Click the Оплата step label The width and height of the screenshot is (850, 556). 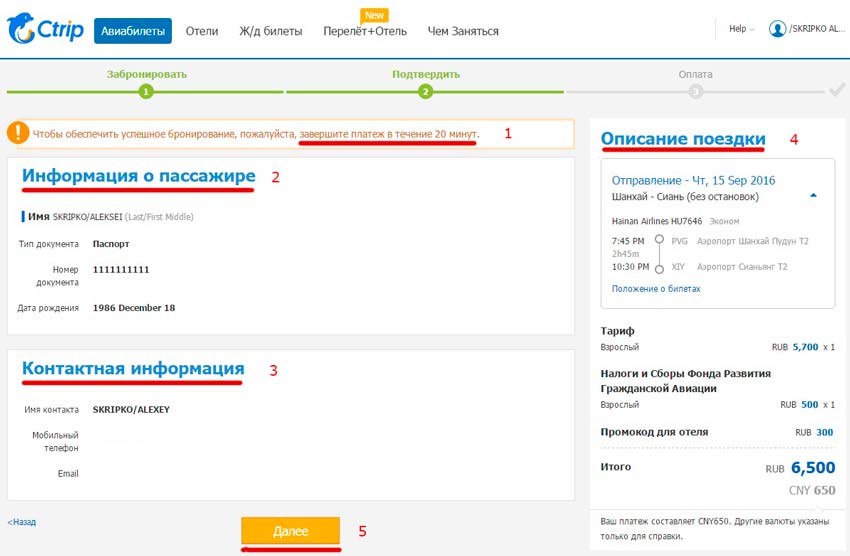696,74
